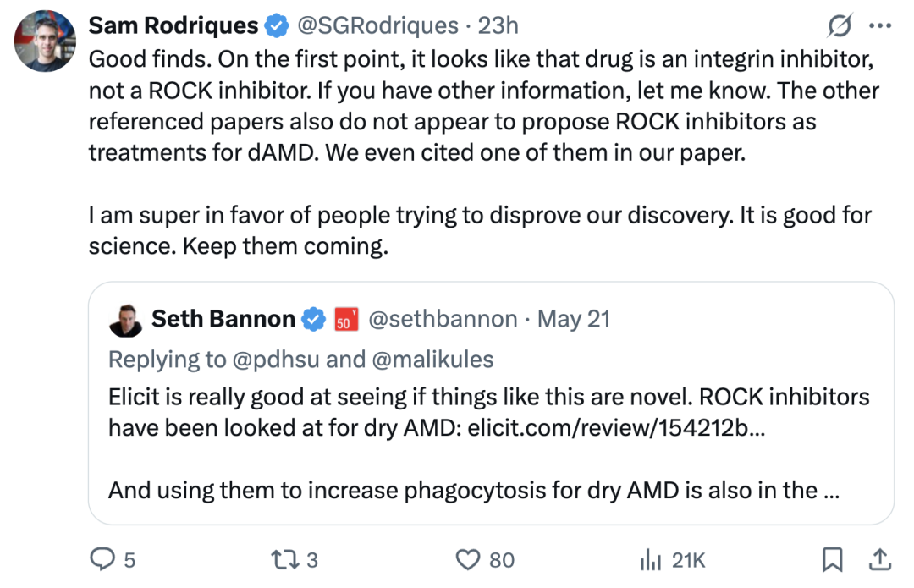Viewport: 914px width, 588px height.
Task: Share the tweet using the upload arrow icon
Action: click(x=879, y=559)
